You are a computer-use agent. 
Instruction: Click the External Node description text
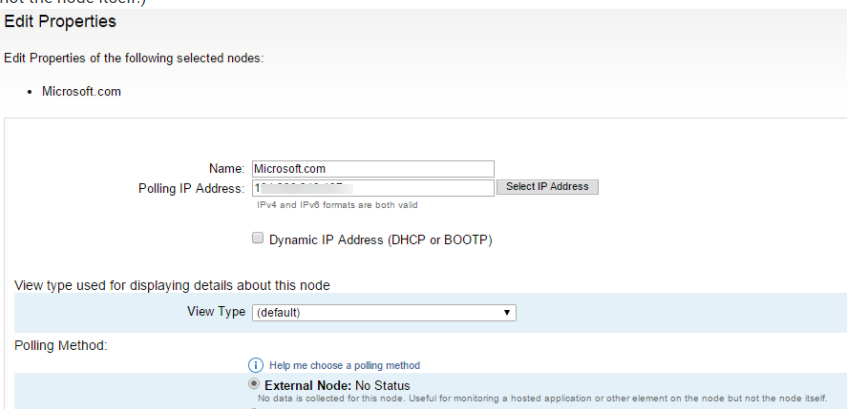[x=542, y=398]
